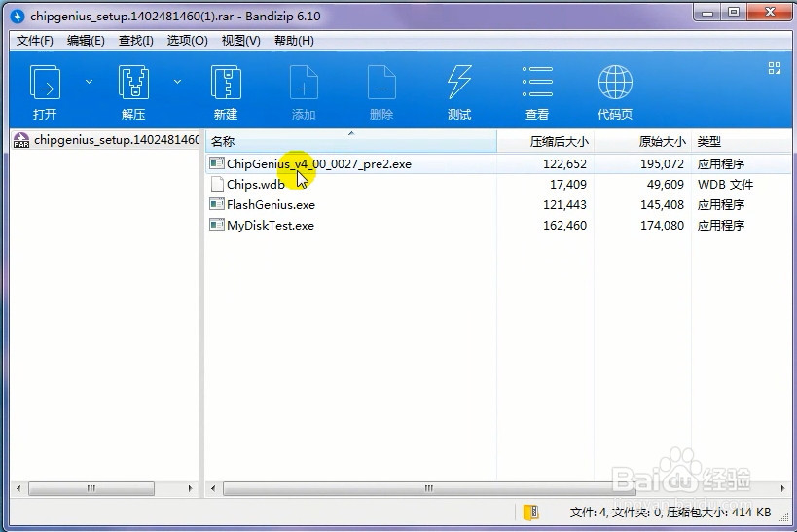Open the 编辑(E) menu
The height and width of the screenshot is (532, 797).
(x=86, y=41)
